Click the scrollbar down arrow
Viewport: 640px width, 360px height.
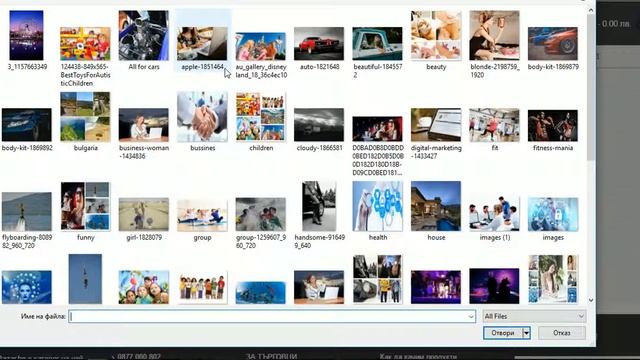click(x=591, y=300)
